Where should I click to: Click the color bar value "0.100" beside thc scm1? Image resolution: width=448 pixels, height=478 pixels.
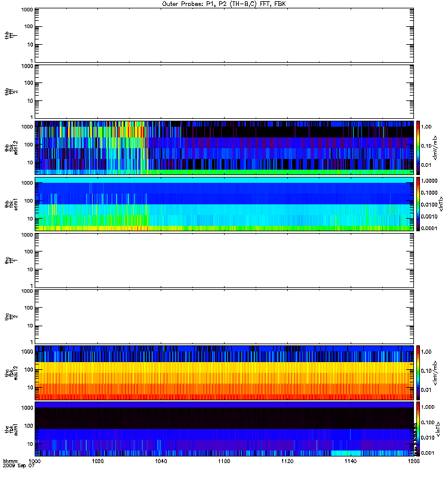[x=428, y=422]
